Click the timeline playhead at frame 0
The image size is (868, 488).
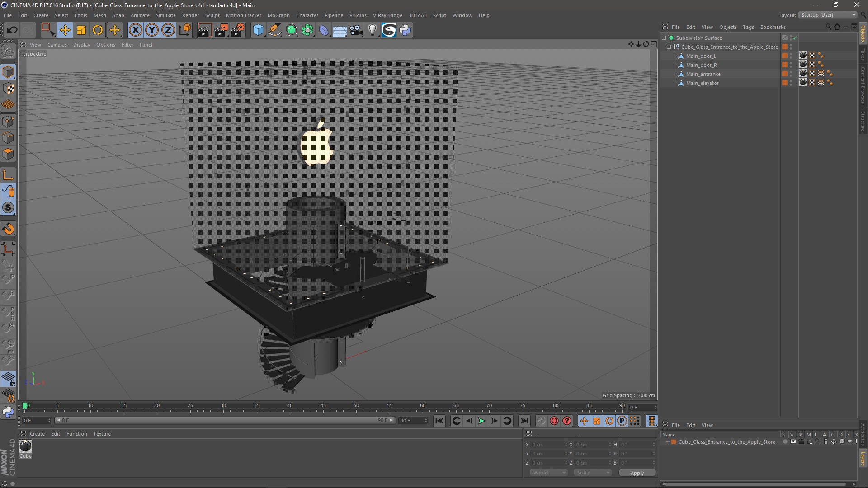pyautogui.click(x=25, y=406)
